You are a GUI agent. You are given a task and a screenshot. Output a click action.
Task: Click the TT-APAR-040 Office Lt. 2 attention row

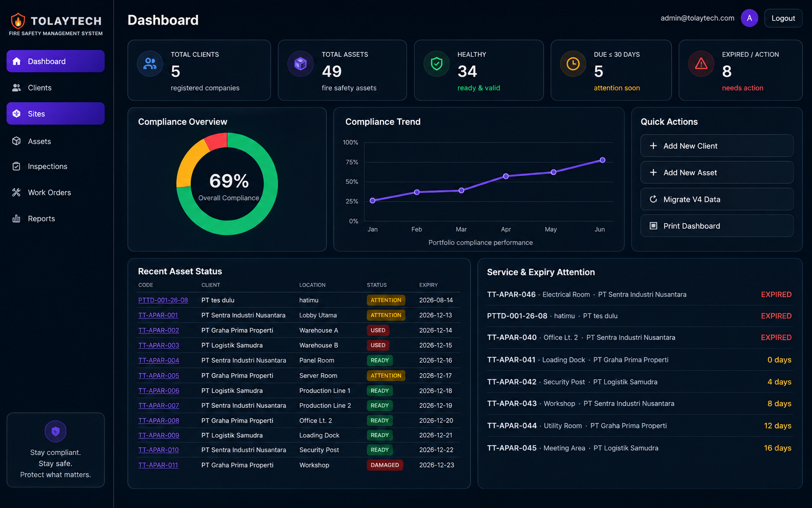point(639,337)
